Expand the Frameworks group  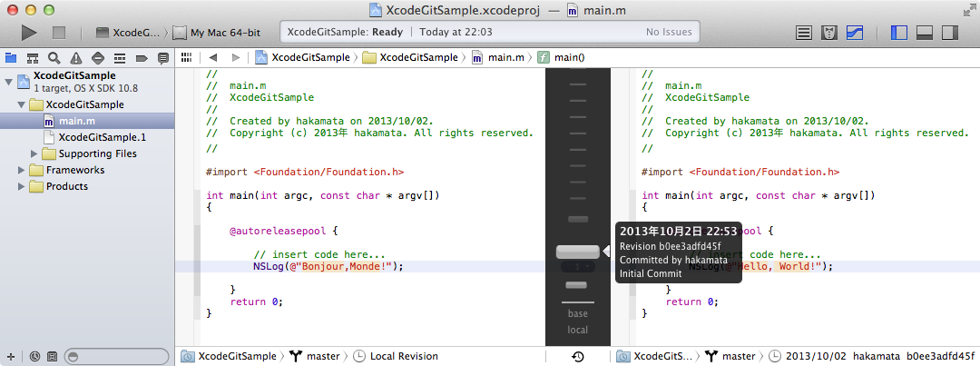[x=23, y=170]
